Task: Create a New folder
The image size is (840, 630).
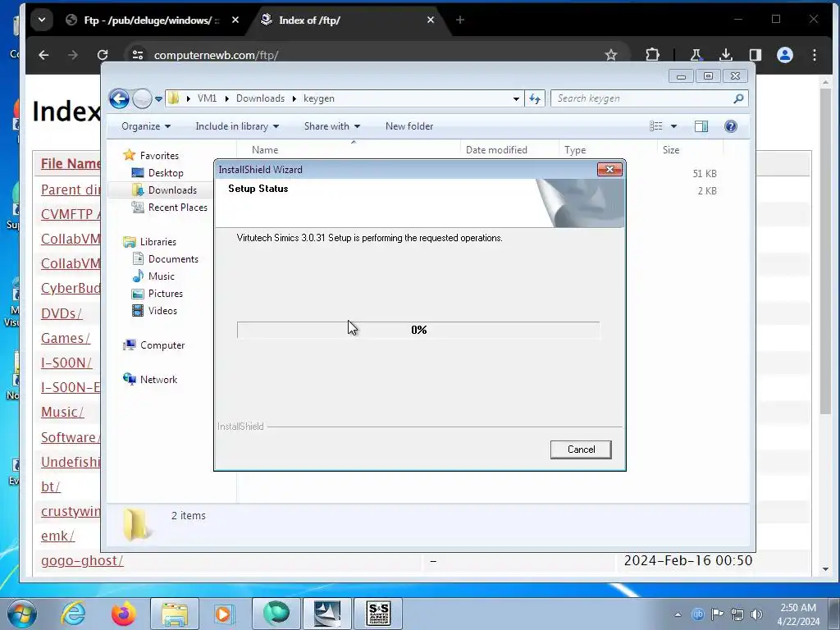Action: [x=409, y=126]
